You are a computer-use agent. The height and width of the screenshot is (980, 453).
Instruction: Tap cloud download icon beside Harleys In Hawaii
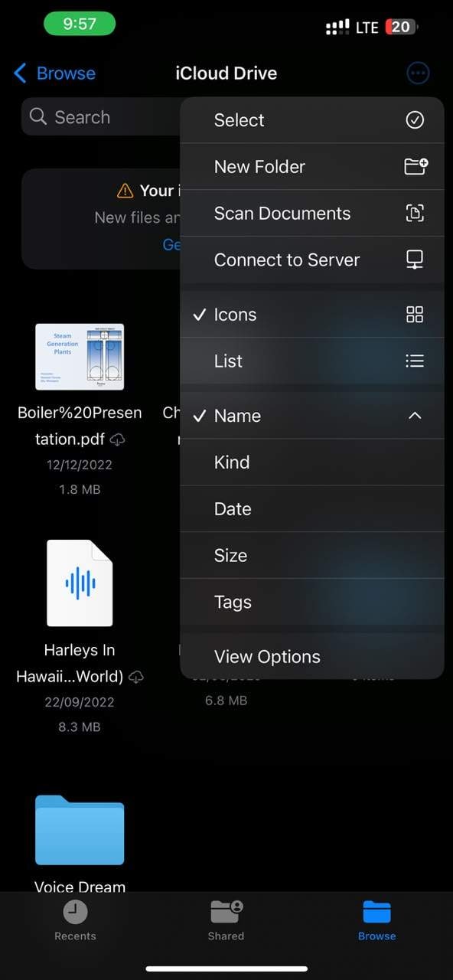[136, 677]
